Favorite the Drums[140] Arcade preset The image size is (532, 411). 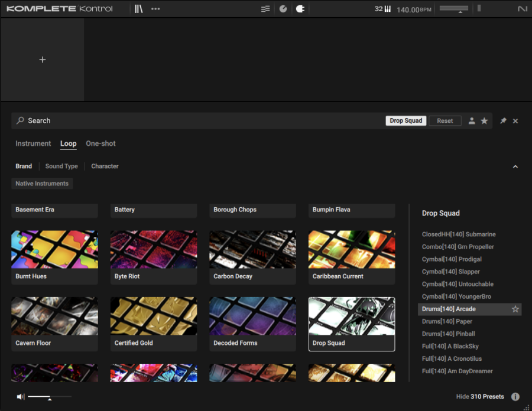tap(515, 309)
